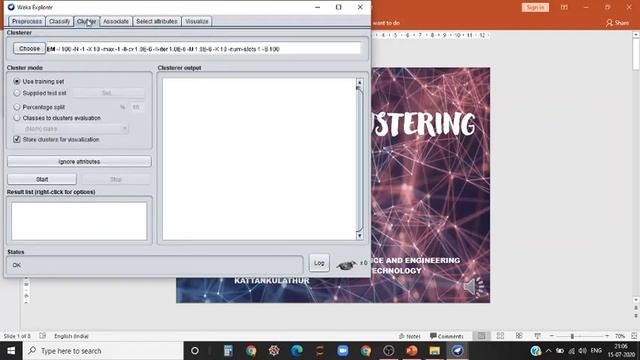640x360 pixels.
Task: Click the clusterer output scrollbar
Action: pyautogui.click(x=359, y=159)
